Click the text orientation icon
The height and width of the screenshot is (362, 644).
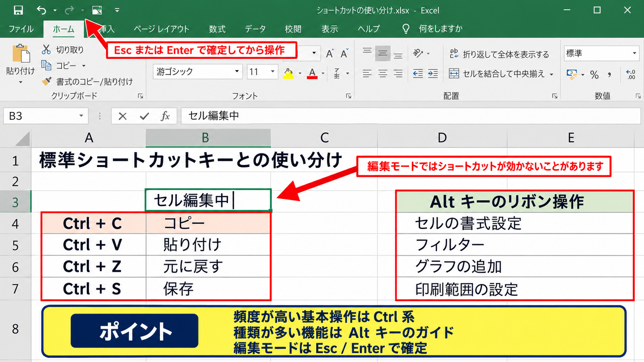click(418, 53)
